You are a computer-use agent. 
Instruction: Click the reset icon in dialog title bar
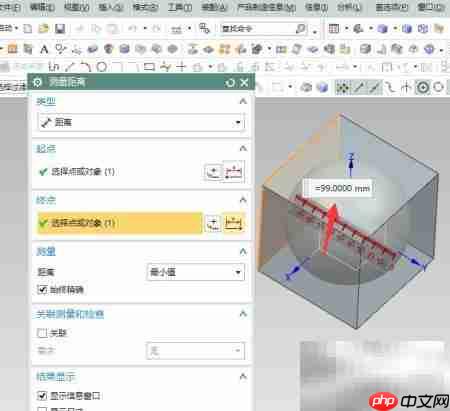point(230,82)
